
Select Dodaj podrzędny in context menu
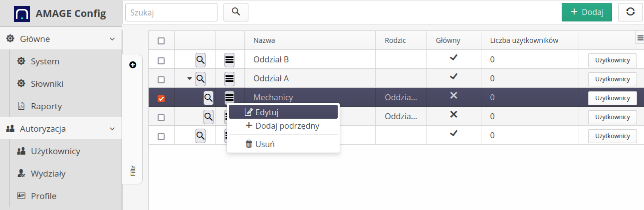(283, 126)
